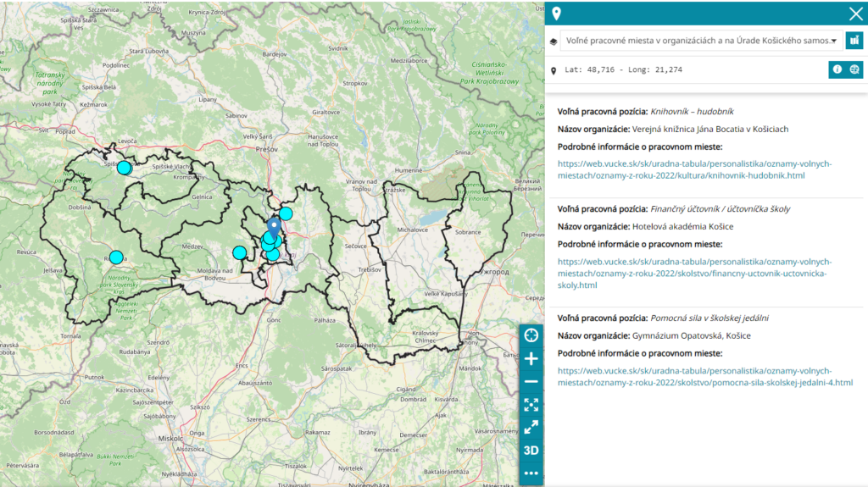Select the cyan marker near Spišská Nová Ves
Viewport: 868px width, 487px height.
coord(124,167)
